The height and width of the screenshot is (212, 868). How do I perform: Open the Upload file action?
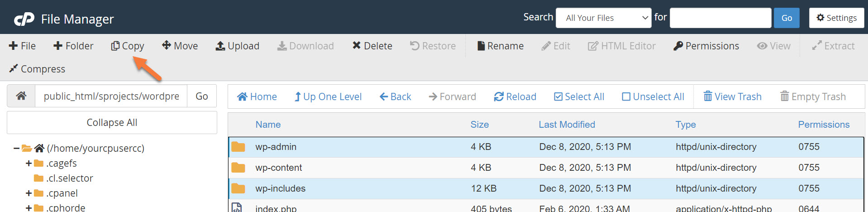click(x=238, y=46)
